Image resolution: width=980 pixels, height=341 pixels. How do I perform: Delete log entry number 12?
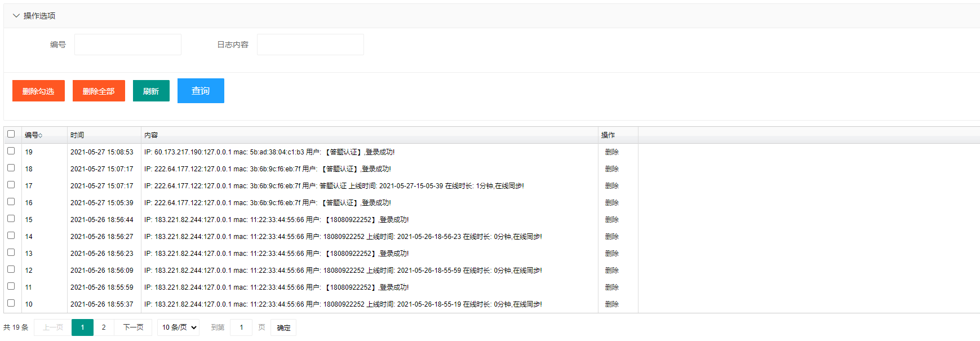click(x=611, y=271)
